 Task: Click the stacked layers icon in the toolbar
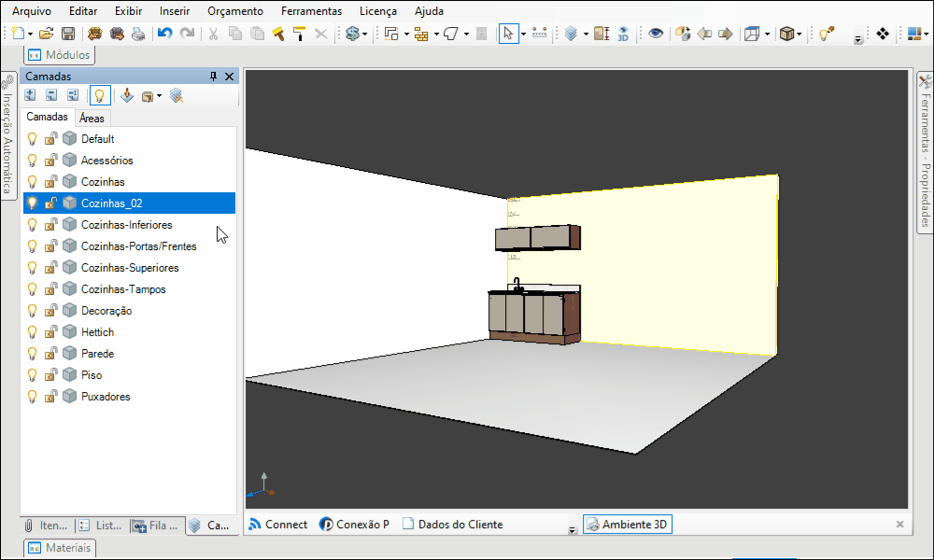tap(571, 34)
